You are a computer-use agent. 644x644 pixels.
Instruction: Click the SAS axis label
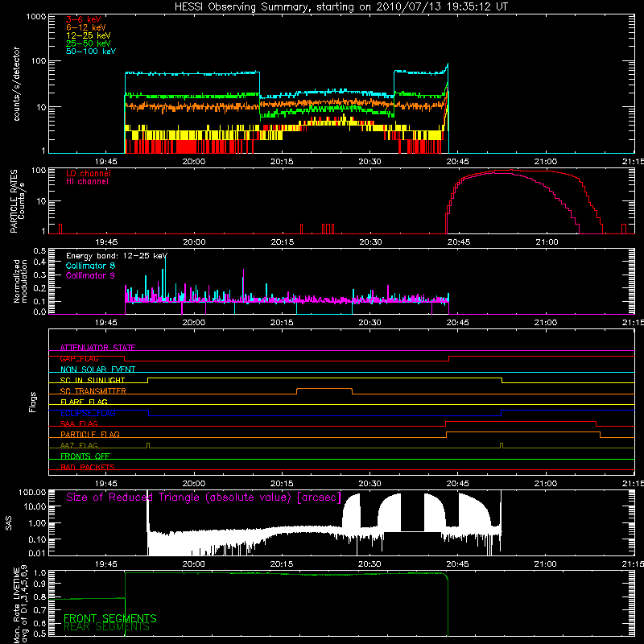pos(9,523)
